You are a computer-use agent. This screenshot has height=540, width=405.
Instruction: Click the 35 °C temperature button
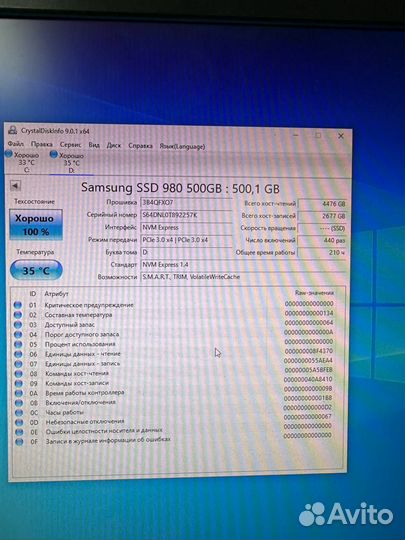point(36,270)
